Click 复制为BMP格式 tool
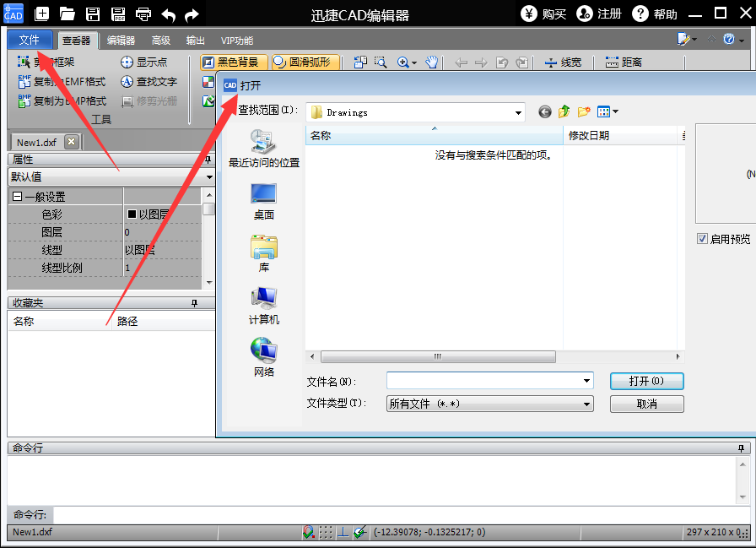 [x=62, y=100]
